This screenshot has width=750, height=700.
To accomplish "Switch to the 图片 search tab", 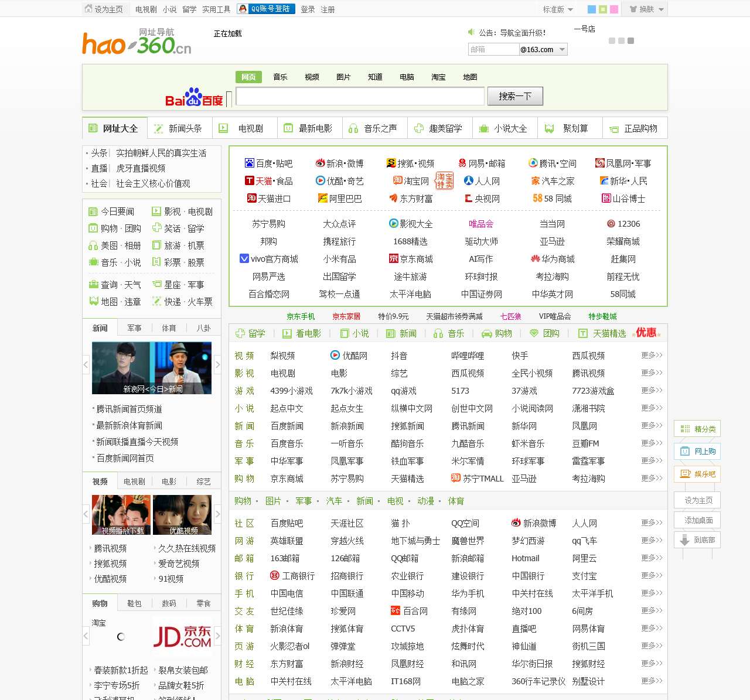I will 343,77.
